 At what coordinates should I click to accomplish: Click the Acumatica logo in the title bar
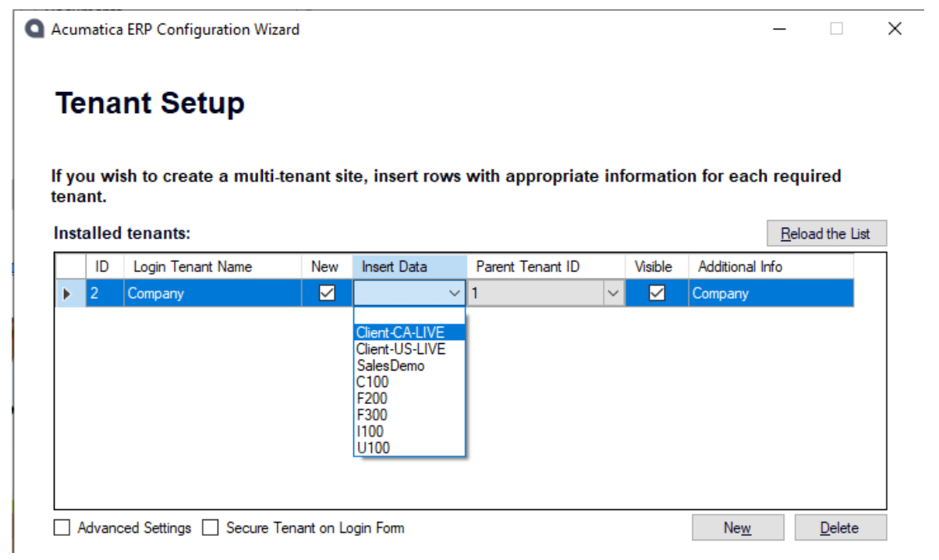pyautogui.click(x=34, y=30)
